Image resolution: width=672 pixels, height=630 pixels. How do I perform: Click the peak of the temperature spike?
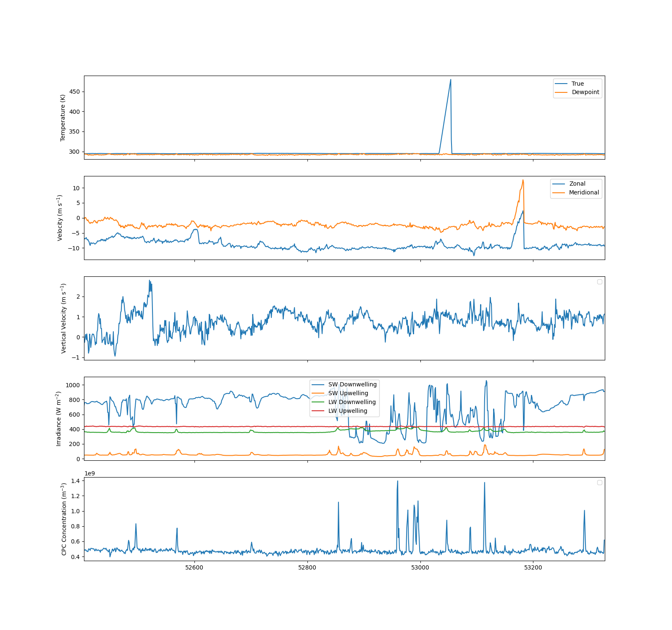click(x=451, y=79)
